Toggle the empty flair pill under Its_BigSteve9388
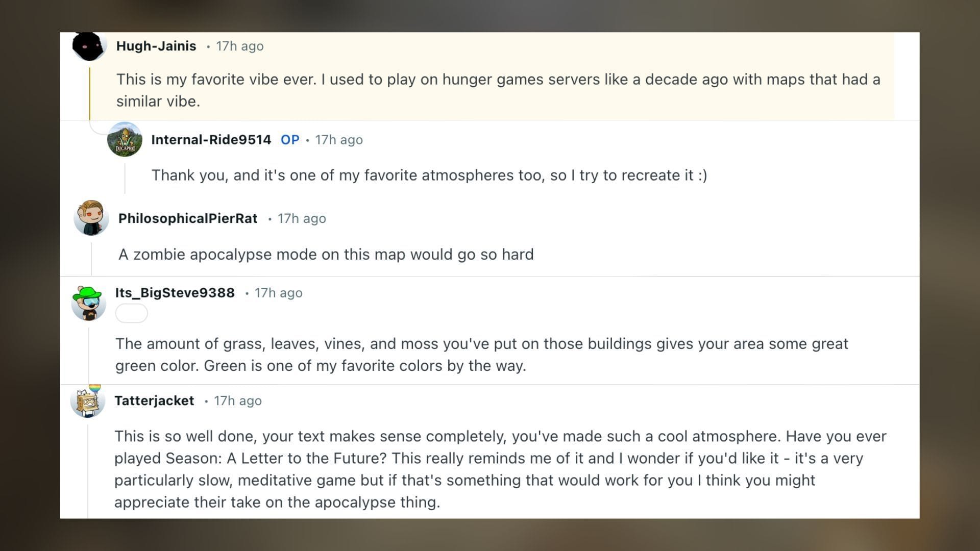Image resolution: width=980 pixels, height=551 pixels. pos(131,313)
